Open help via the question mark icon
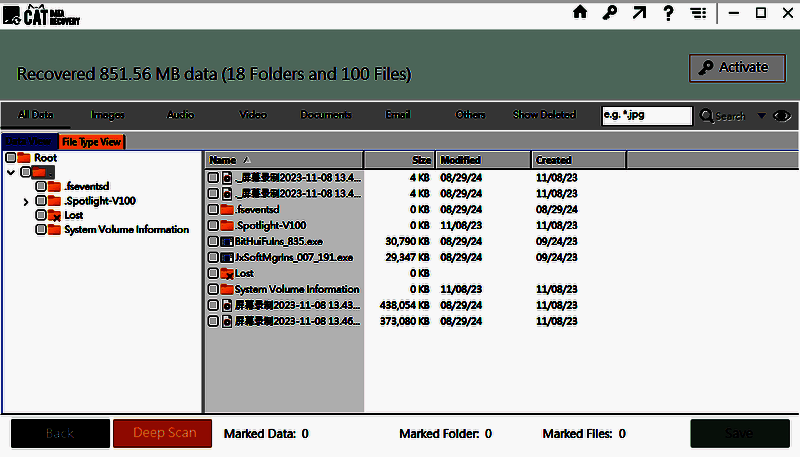800x457 pixels. point(668,13)
